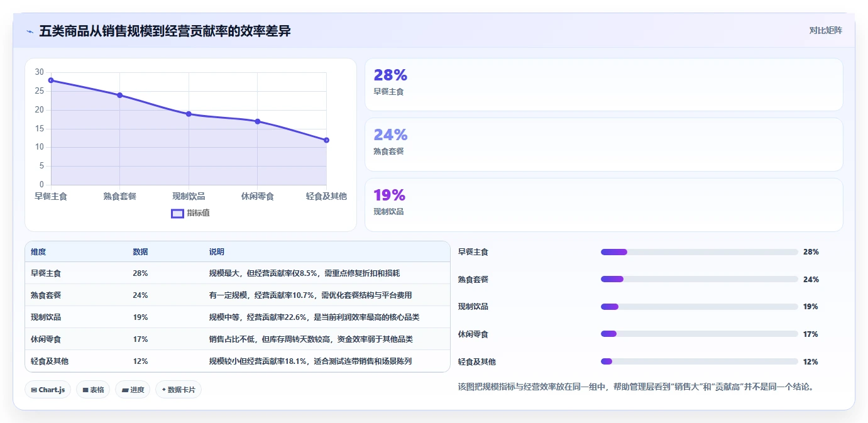Click the 12% value beside progress bar
This screenshot has width=868, height=423.
point(811,362)
